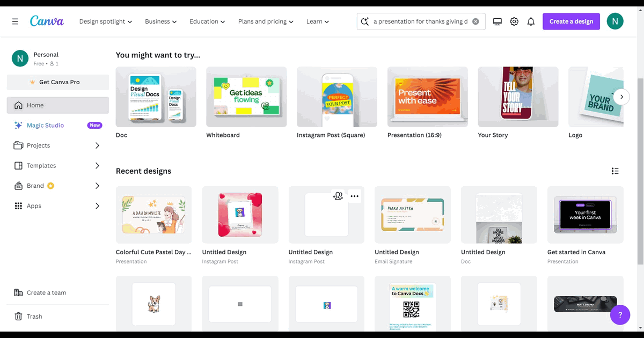644x338 pixels.
Task: Expand the Apps chevron
Action: coord(97,206)
